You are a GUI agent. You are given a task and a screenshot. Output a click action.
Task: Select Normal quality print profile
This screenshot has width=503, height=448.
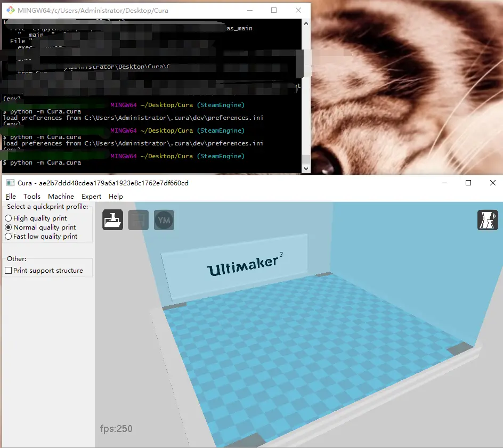click(40, 227)
